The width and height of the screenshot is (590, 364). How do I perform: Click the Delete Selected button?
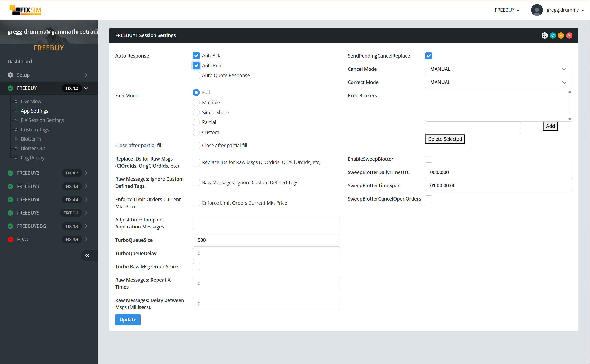tap(445, 139)
